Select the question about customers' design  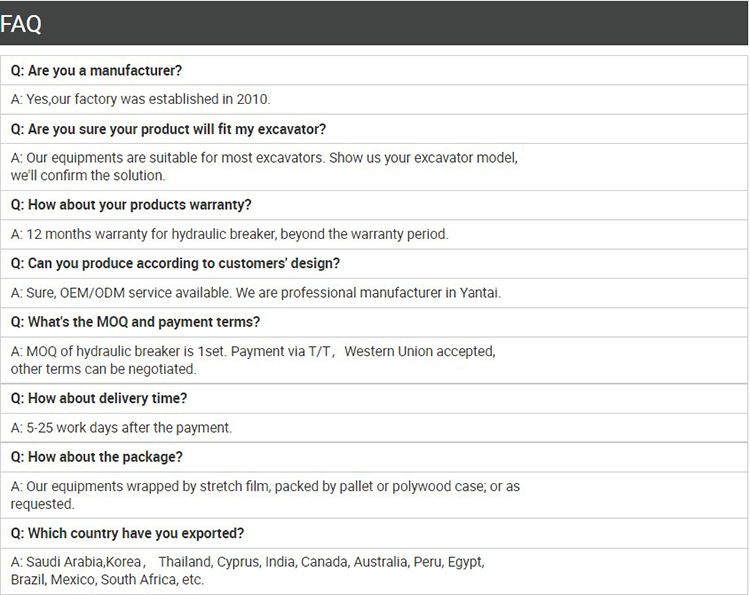[x=175, y=264]
